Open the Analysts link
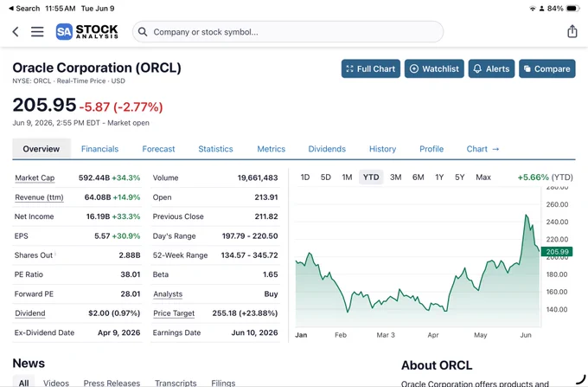Image resolution: width=588 pixels, height=387 pixels. click(168, 294)
